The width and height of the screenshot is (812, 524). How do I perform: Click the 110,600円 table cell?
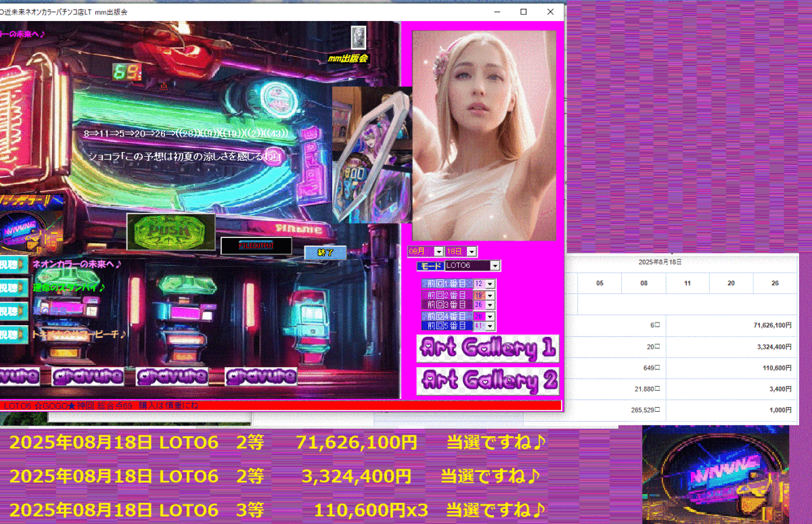(732, 368)
